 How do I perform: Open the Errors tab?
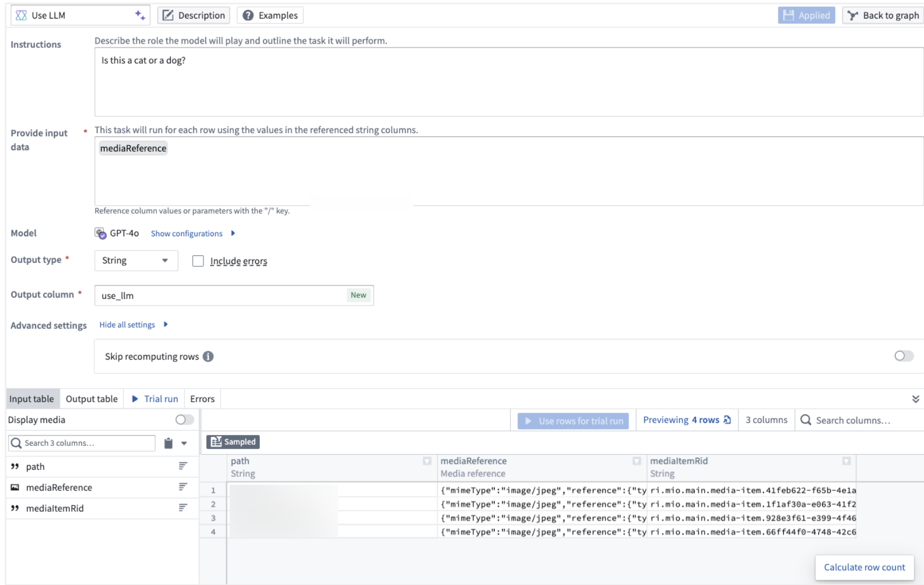[202, 399]
